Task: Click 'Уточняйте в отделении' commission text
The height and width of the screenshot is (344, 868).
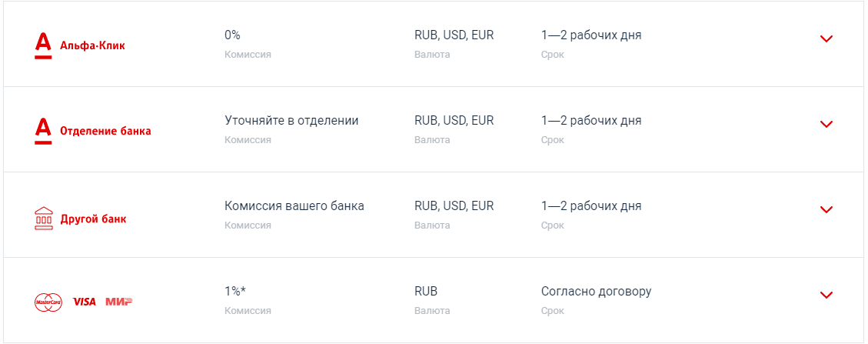Action: pos(291,121)
